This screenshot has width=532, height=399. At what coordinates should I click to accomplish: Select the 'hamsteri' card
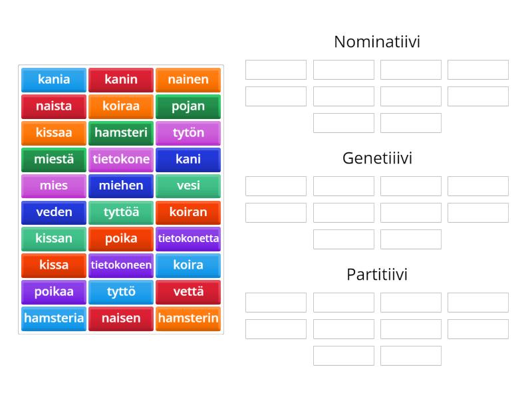(121, 133)
